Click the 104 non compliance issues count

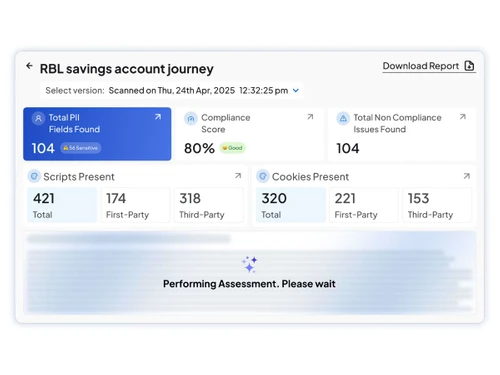(348, 148)
